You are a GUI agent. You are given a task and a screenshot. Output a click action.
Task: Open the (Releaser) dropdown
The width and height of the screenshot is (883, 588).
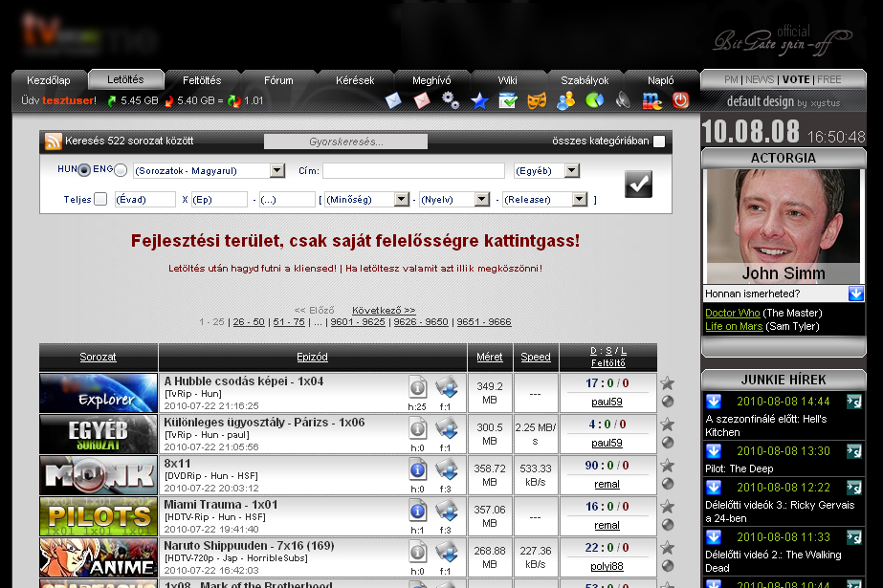pos(579,200)
